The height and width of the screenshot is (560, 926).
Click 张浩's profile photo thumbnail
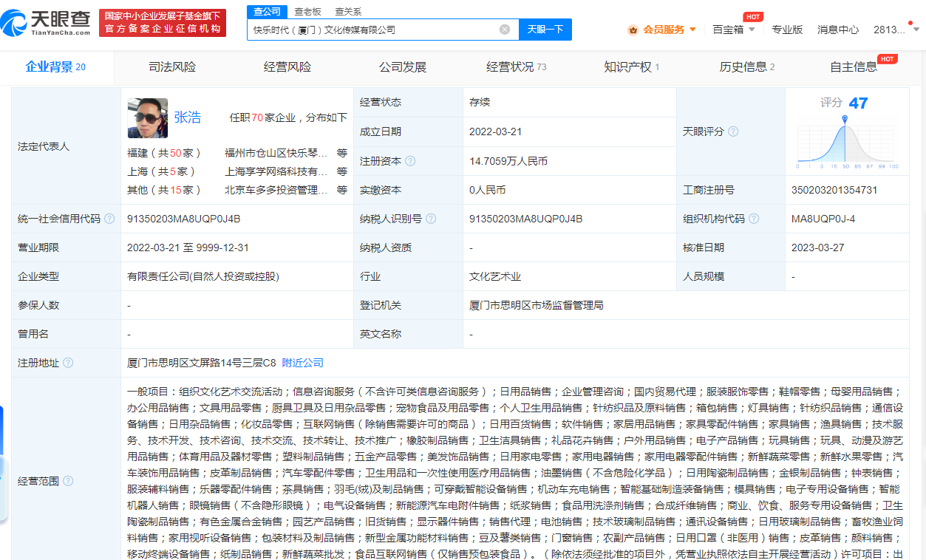[x=147, y=117]
